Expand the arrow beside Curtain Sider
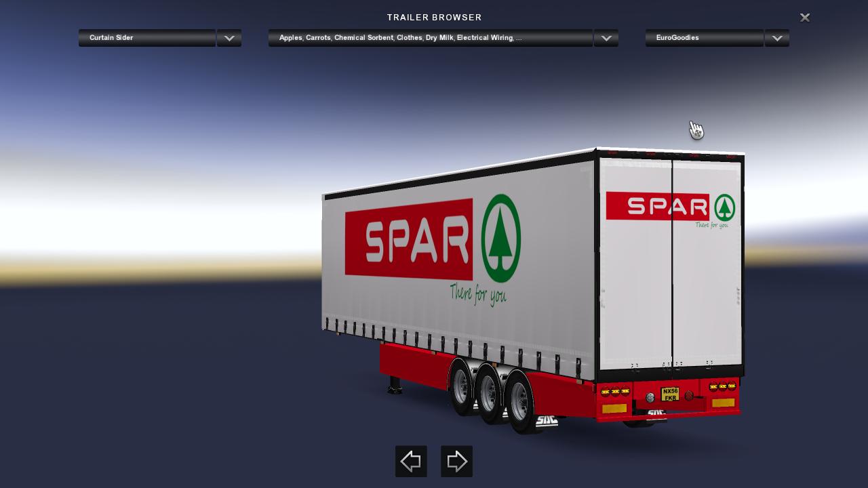The height and width of the screenshot is (488, 868). [x=229, y=38]
